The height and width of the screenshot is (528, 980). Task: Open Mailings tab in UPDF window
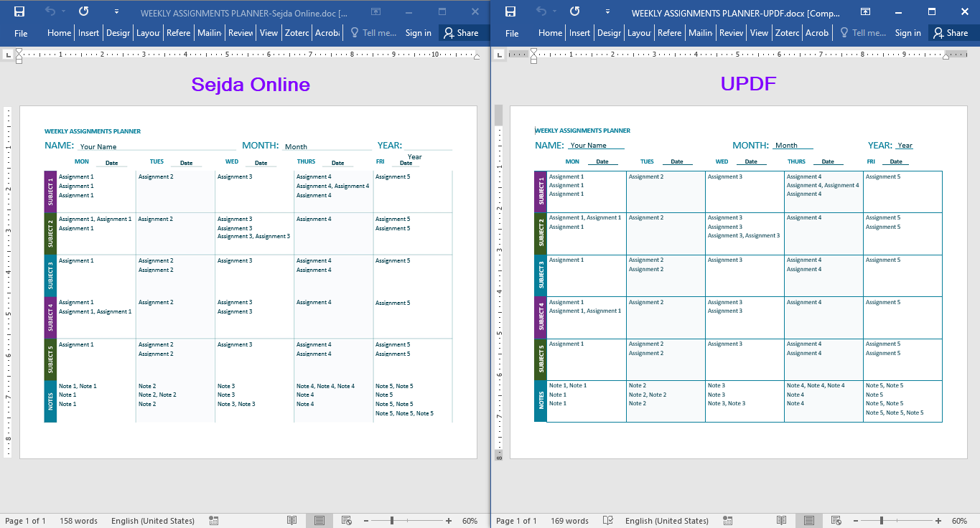point(700,33)
